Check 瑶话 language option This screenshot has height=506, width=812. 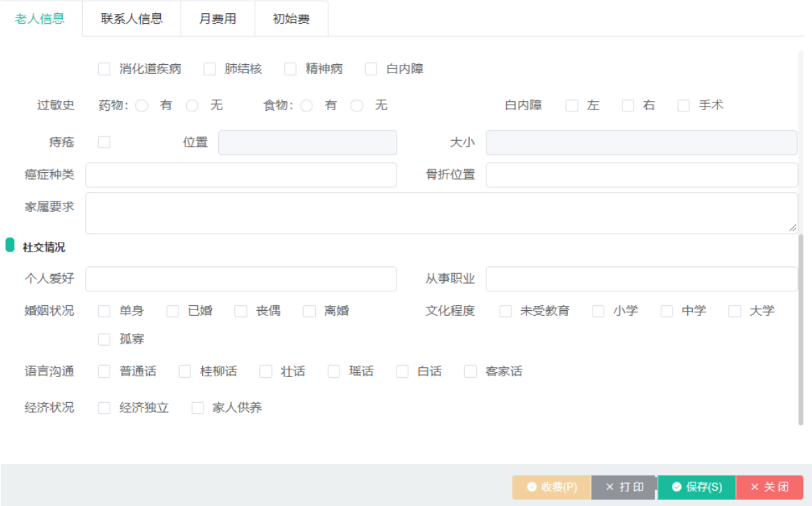coord(334,371)
